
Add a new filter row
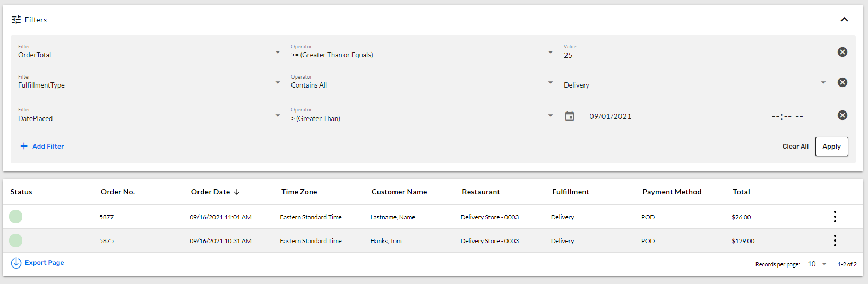pyautogui.click(x=42, y=146)
